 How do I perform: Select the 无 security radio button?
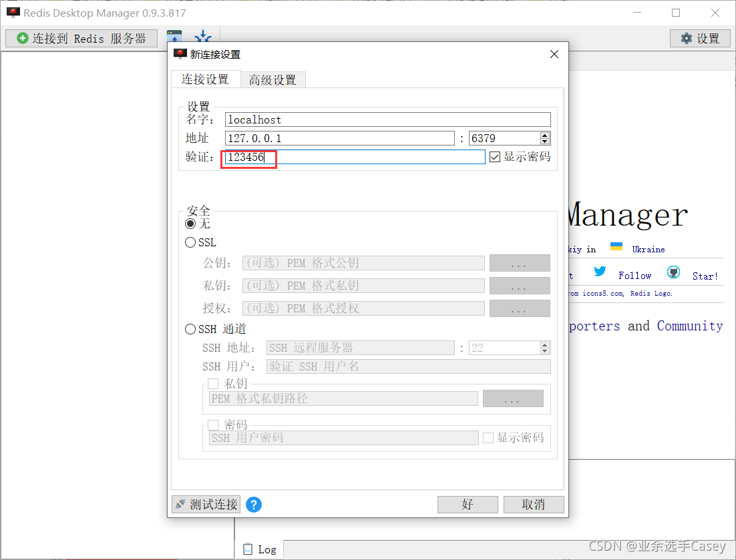[190, 224]
